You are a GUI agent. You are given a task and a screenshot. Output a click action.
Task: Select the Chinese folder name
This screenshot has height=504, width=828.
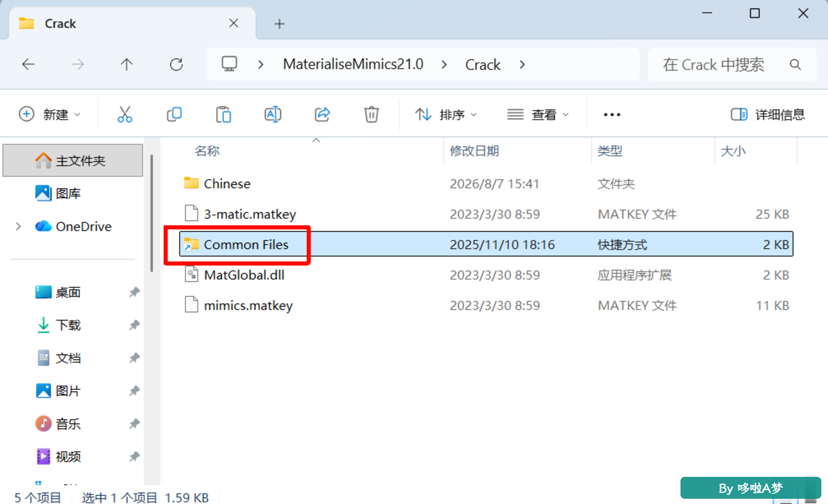pos(227,184)
